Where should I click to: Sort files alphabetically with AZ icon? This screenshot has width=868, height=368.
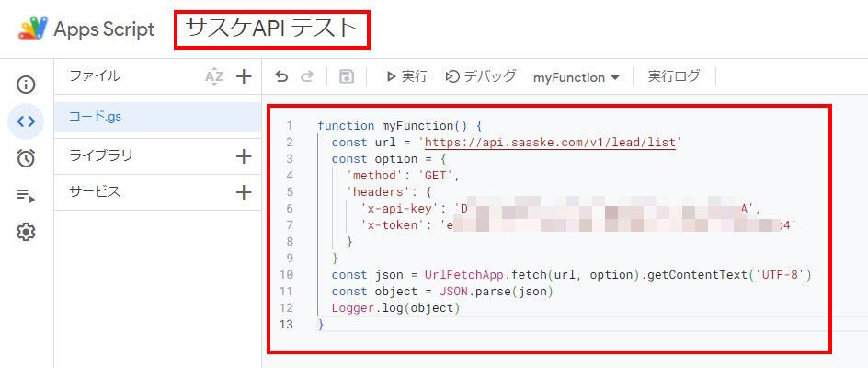pos(214,77)
